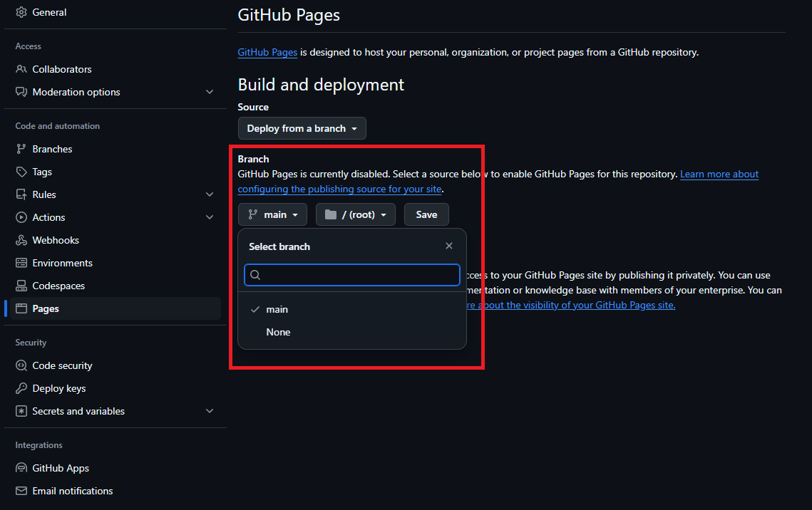The height and width of the screenshot is (510, 812).
Task: Click the Moderation options comment icon
Action: (21, 92)
